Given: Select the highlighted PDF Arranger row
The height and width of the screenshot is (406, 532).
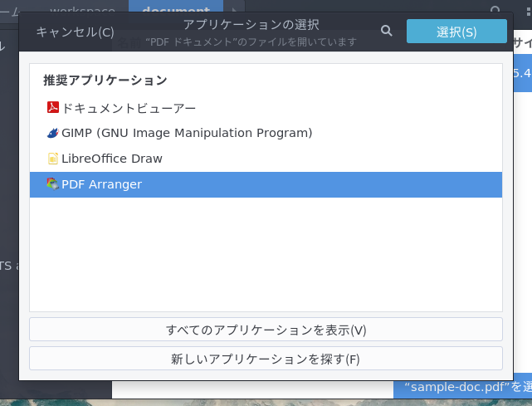Looking at the screenshot, I should point(266,184).
